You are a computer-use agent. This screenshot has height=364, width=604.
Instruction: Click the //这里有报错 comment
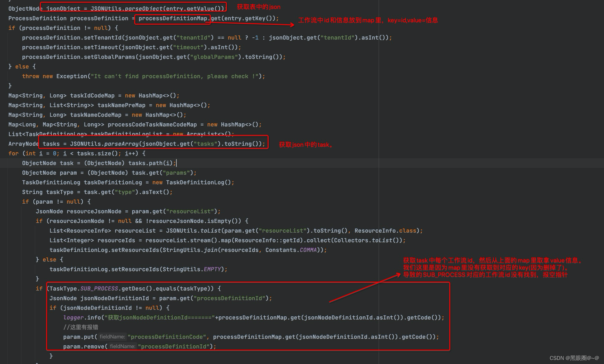(x=80, y=327)
